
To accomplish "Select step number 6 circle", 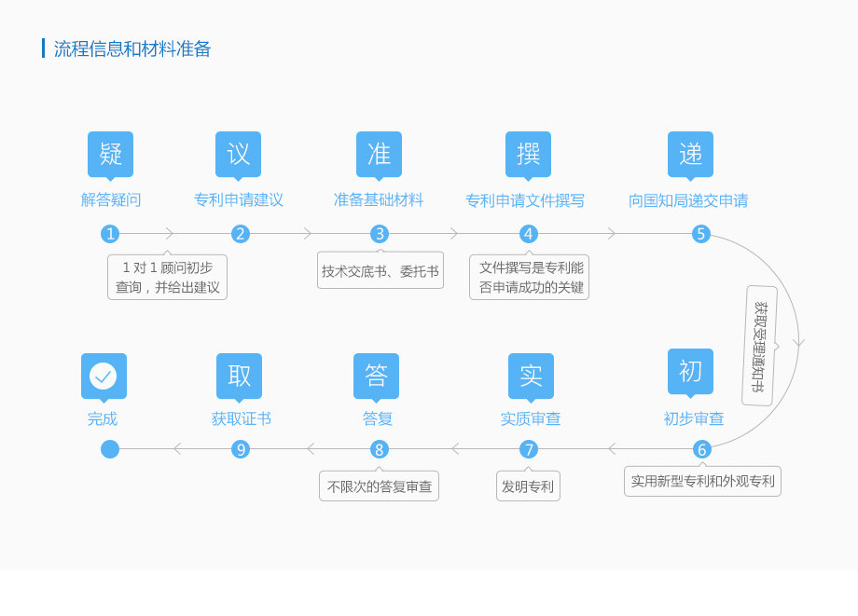I will pyautogui.click(x=701, y=449).
